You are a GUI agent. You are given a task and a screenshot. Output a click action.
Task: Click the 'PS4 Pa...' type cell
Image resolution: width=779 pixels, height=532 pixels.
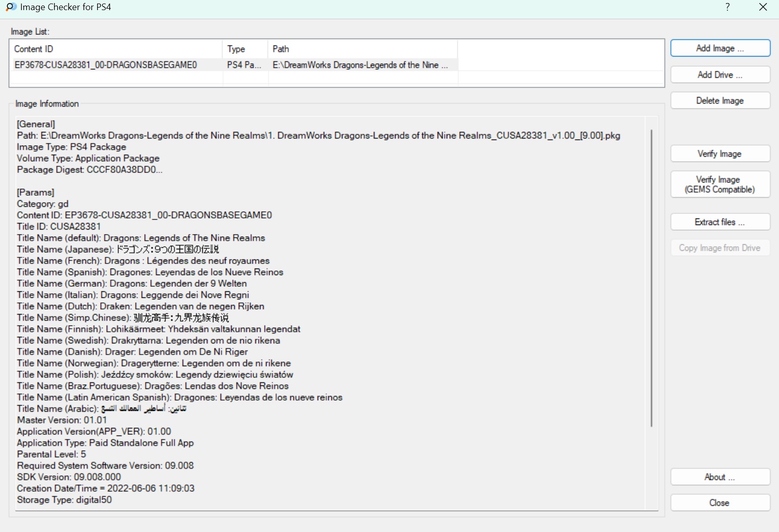tap(244, 65)
